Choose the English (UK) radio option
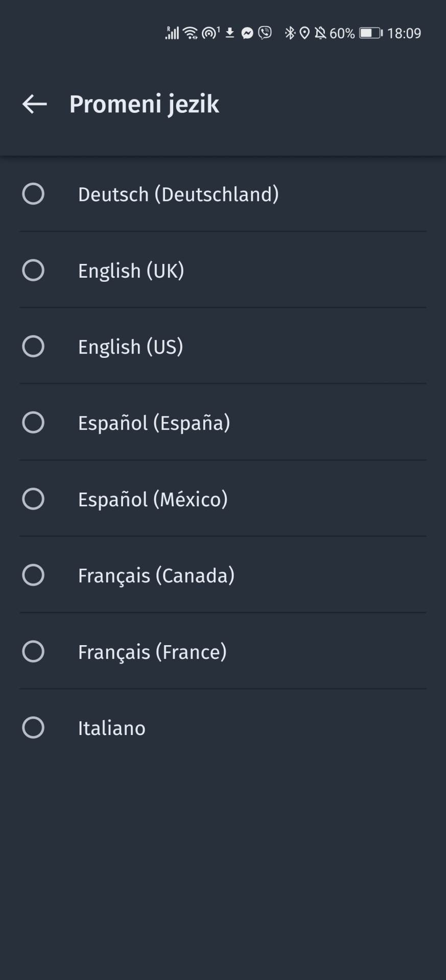 click(x=33, y=270)
